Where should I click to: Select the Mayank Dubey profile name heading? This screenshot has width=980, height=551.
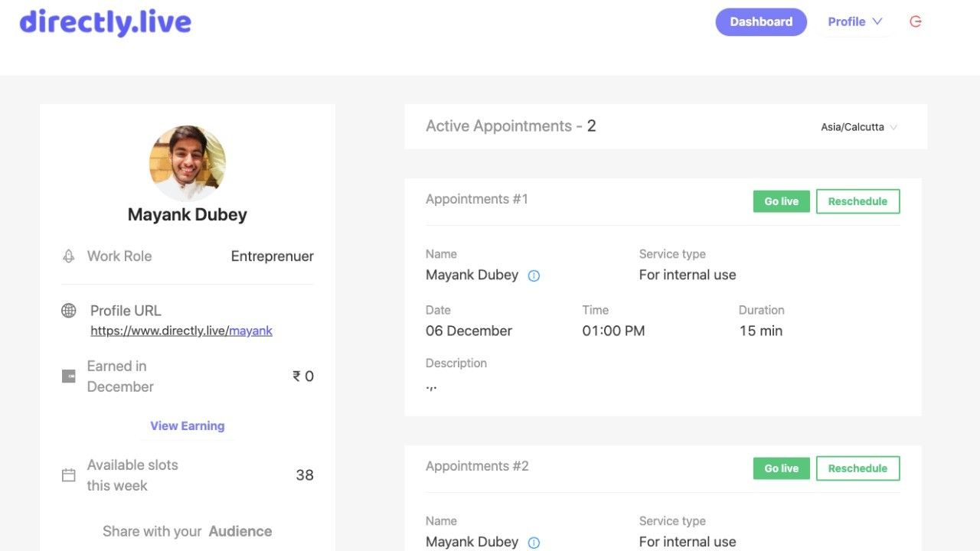coord(188,215)
